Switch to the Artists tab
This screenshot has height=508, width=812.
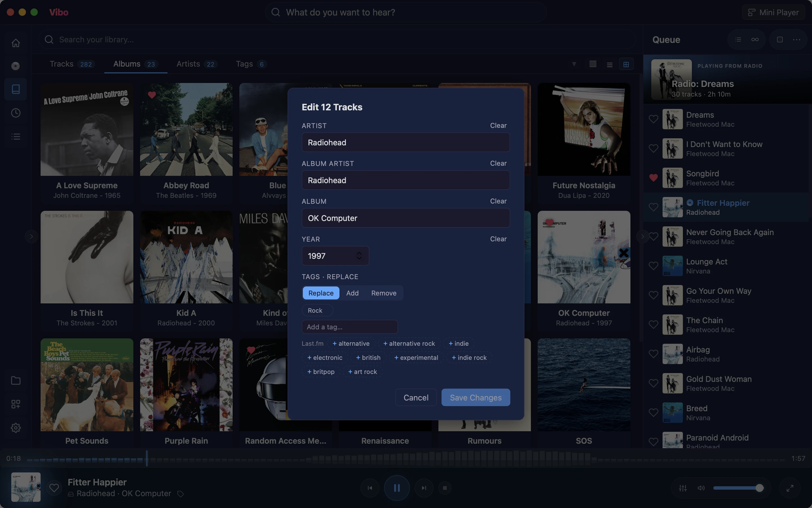pos(197,64)
